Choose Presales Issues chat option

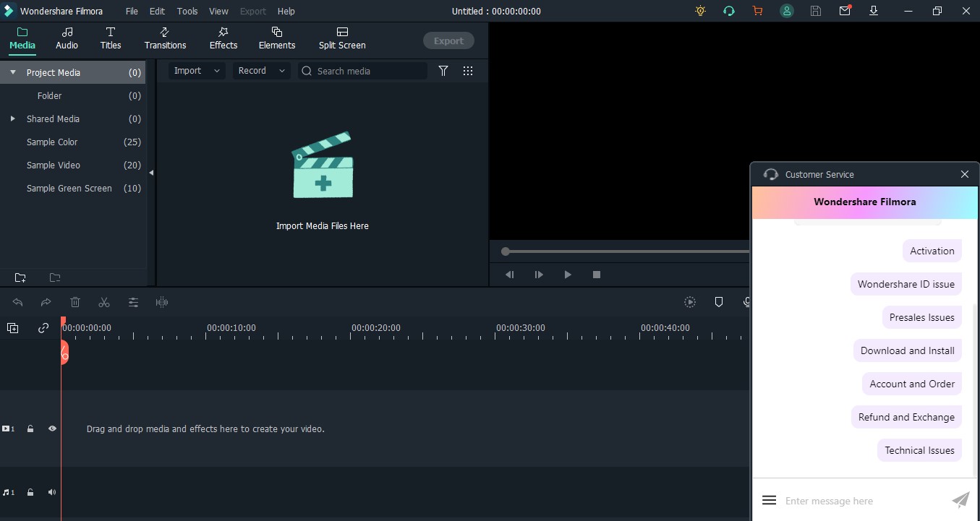click(x=922, y=317)
